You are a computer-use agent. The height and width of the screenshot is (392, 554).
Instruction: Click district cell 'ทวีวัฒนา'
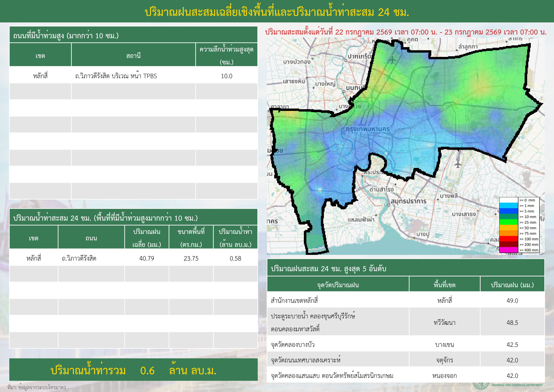tap(444, 322)
